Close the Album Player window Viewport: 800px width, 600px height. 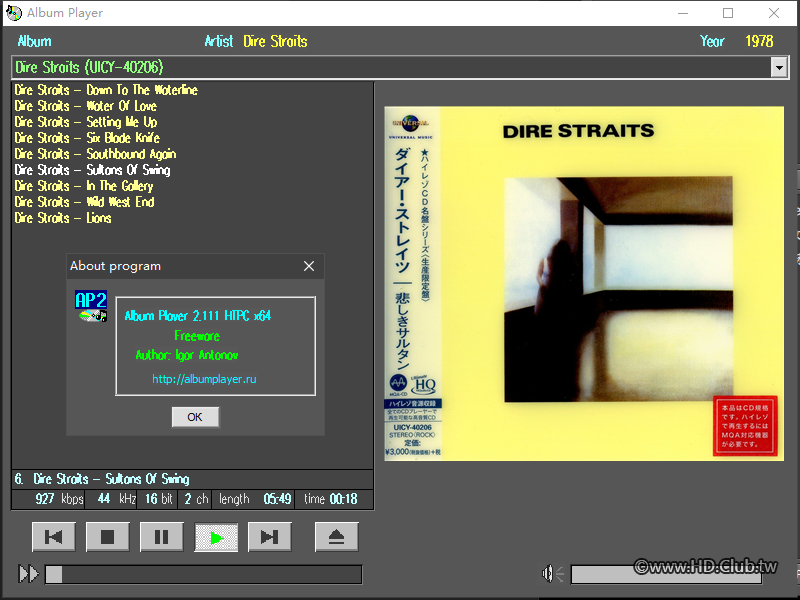tap(774, 13)
